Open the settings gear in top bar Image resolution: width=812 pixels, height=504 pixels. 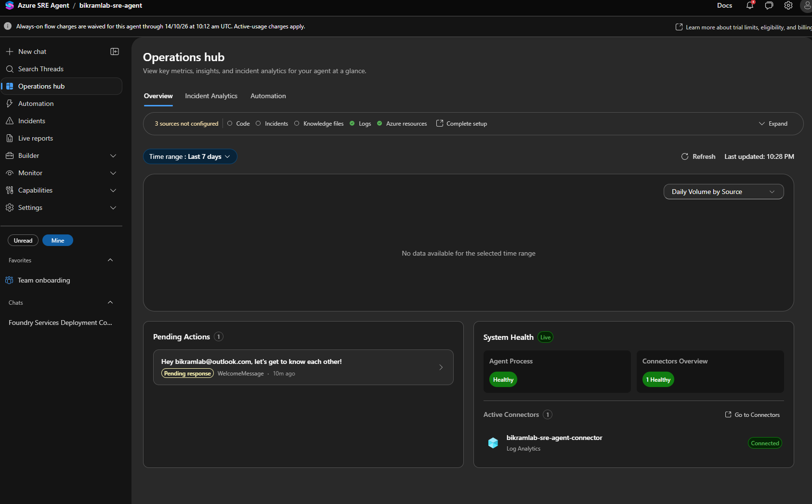(788, 5)
